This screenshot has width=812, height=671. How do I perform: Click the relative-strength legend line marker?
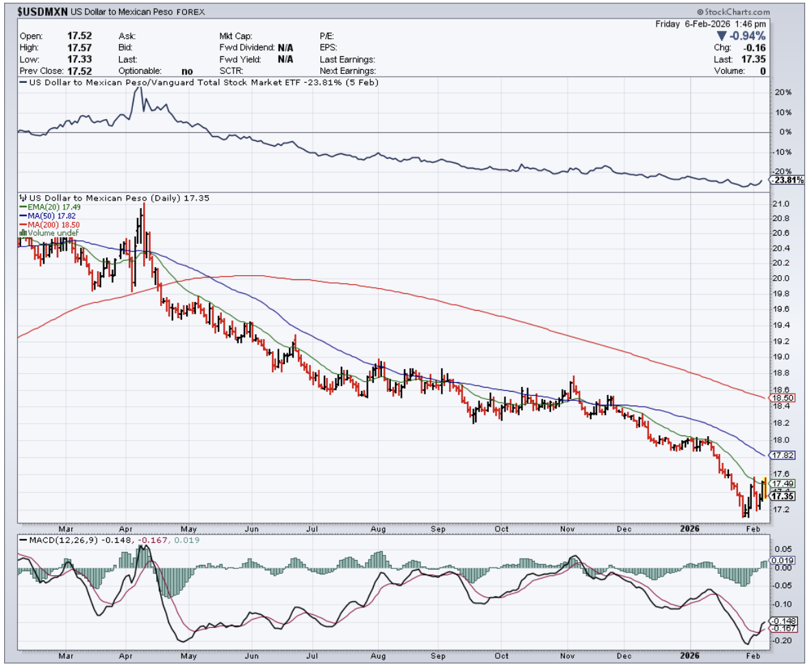(24, 82)
